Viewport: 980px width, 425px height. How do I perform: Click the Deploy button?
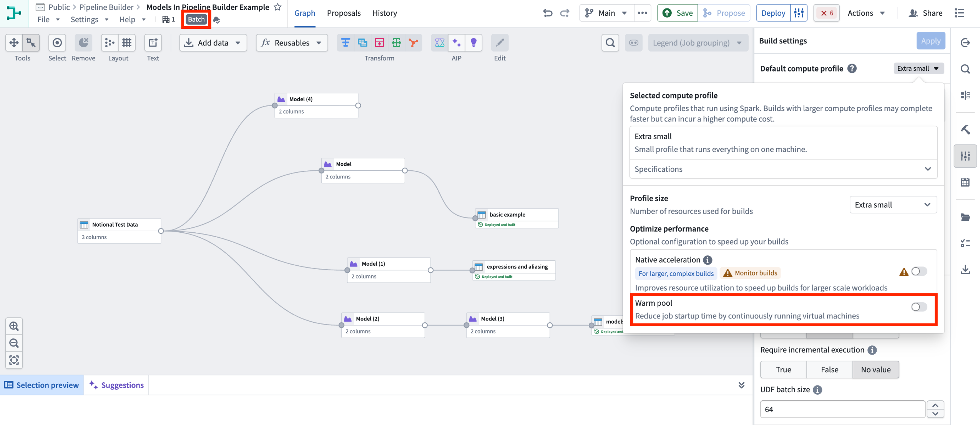click(x=773, y=13)
